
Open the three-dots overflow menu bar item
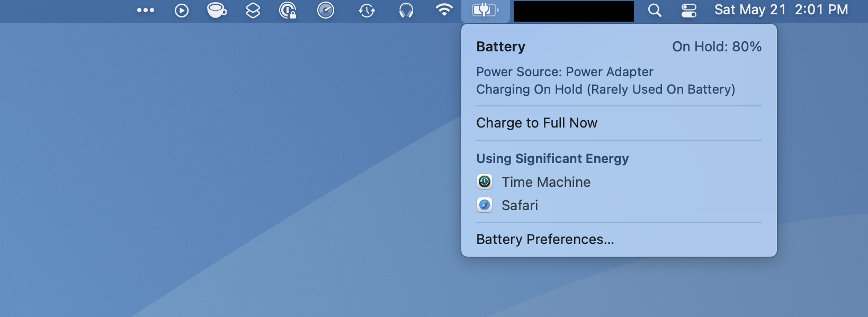pos(146,10)
